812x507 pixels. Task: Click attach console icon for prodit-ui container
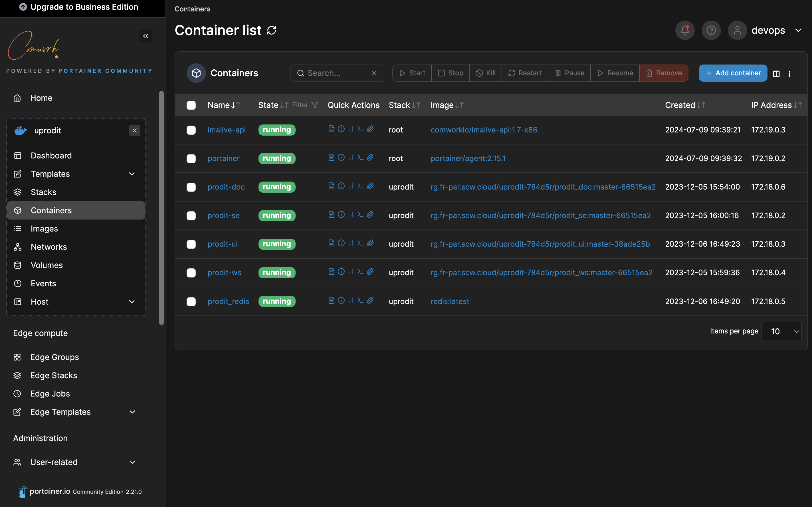pos(370,243)
